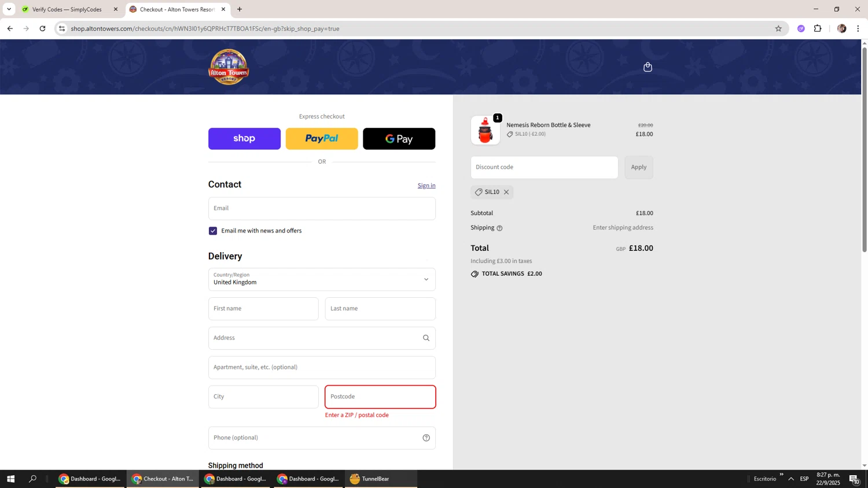Pay with Google Pay button
The width and height of the screenshot is (868, 488).
coord(399,139)
